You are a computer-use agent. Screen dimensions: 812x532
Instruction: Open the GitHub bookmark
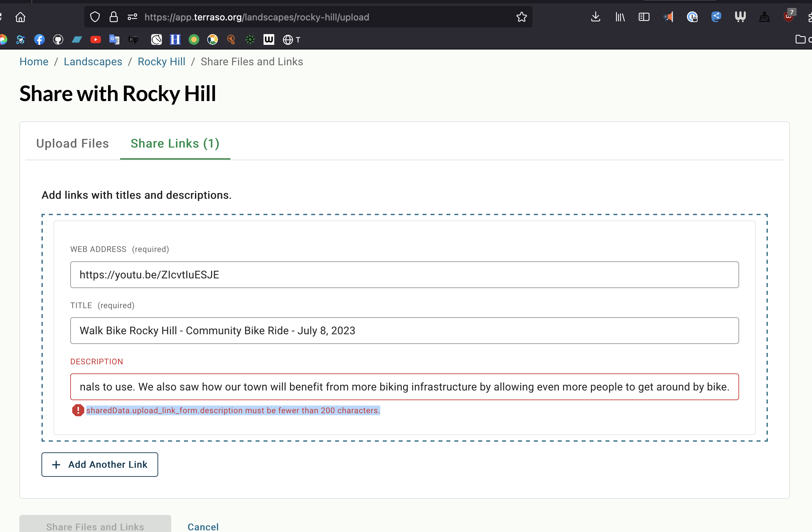tap(58, 39)
